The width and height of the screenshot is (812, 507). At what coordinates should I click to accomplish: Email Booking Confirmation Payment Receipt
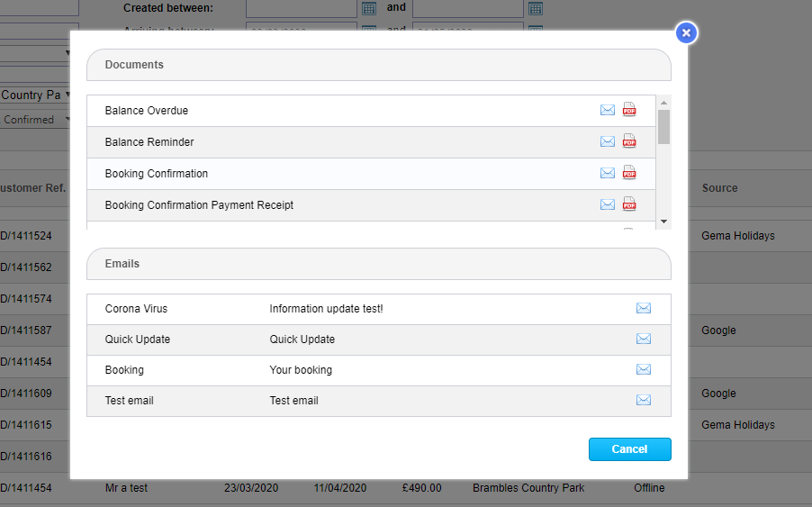pyautogui.click(x=608, y=205)
